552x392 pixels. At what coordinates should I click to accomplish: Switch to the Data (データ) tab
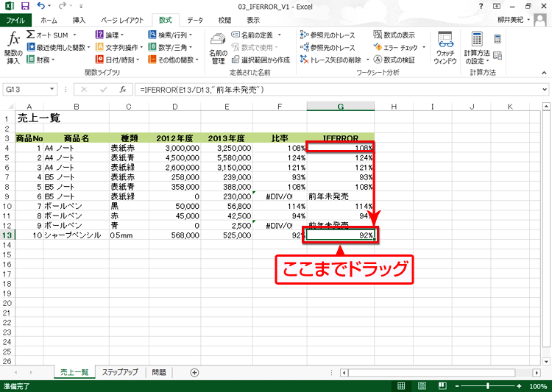pos(195,20)
